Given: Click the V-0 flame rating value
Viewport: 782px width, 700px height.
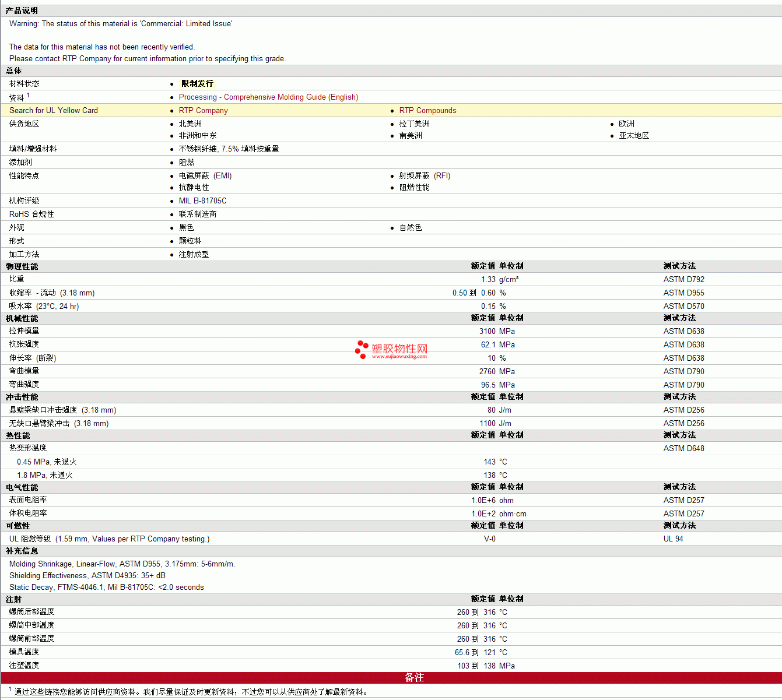Looking at the screenshot, I should pos(490,539).
